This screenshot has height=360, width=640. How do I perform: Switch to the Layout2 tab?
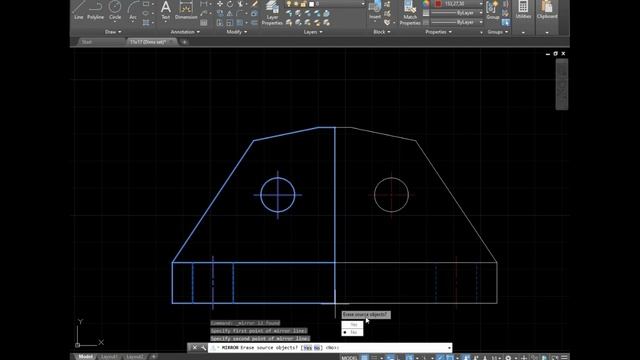pyautogui.click(x=135, y=357)
